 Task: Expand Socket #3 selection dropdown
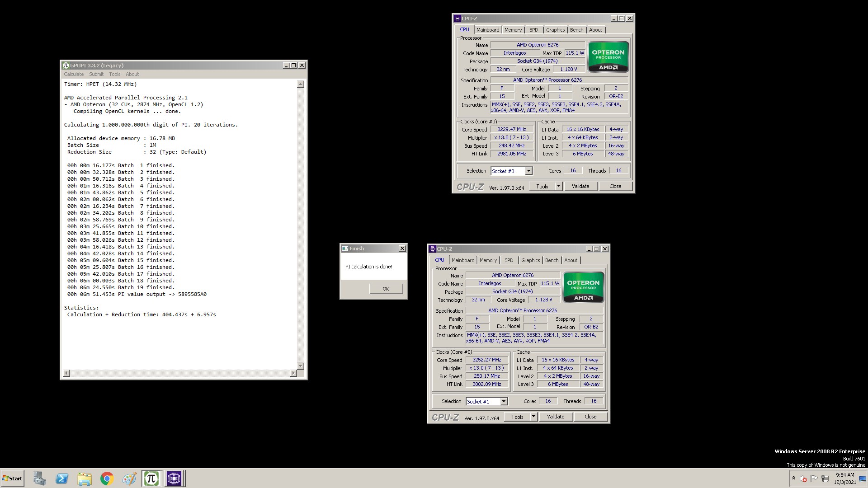(x=528, y=171)
